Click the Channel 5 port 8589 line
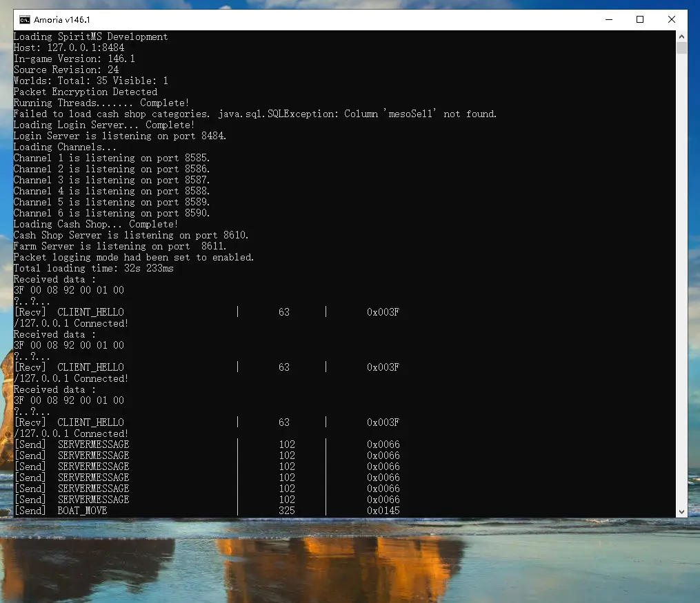This screenshot has width=700, height=603. click(112, 202)
